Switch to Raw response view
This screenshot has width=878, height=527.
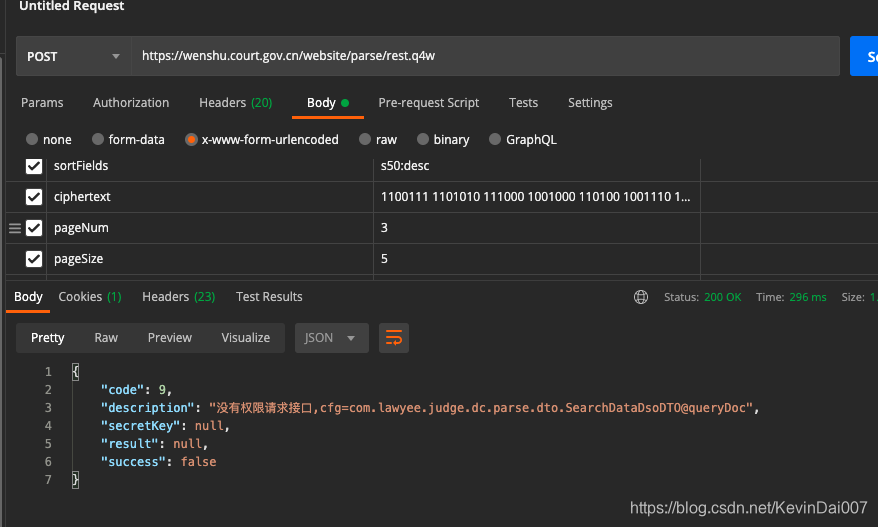(106, 338)
